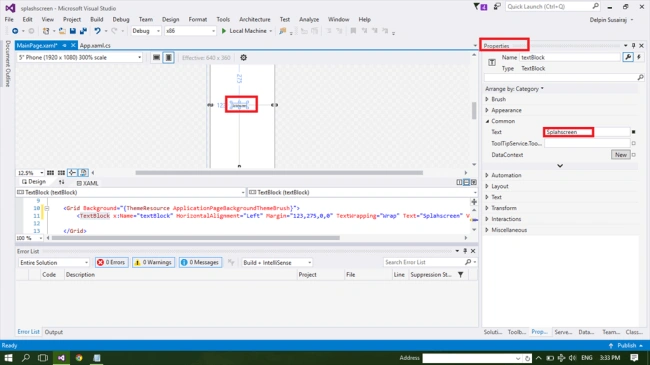Image resolution: width=650 pixels, height=365 pixels.
Task: Click DataContext property marker square
Action: [x=633, y=155]
